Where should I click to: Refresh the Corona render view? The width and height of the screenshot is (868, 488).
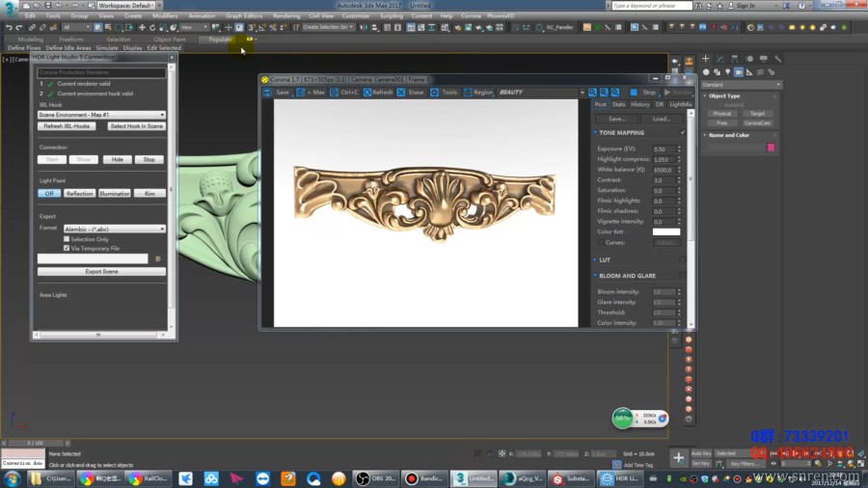click(377, 93)
